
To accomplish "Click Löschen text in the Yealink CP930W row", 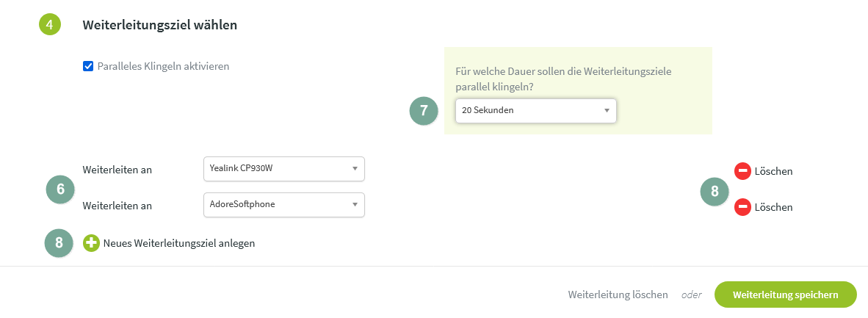I will [x=773, y=171].
